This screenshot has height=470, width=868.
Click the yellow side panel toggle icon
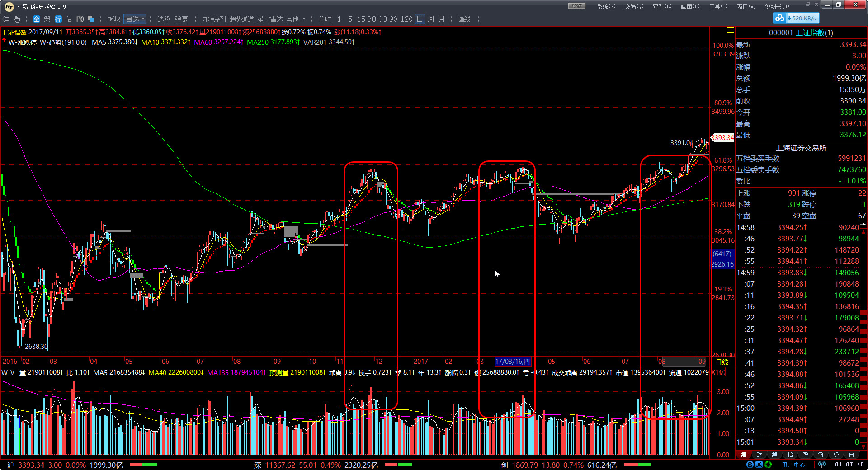[x=730, y=30]
